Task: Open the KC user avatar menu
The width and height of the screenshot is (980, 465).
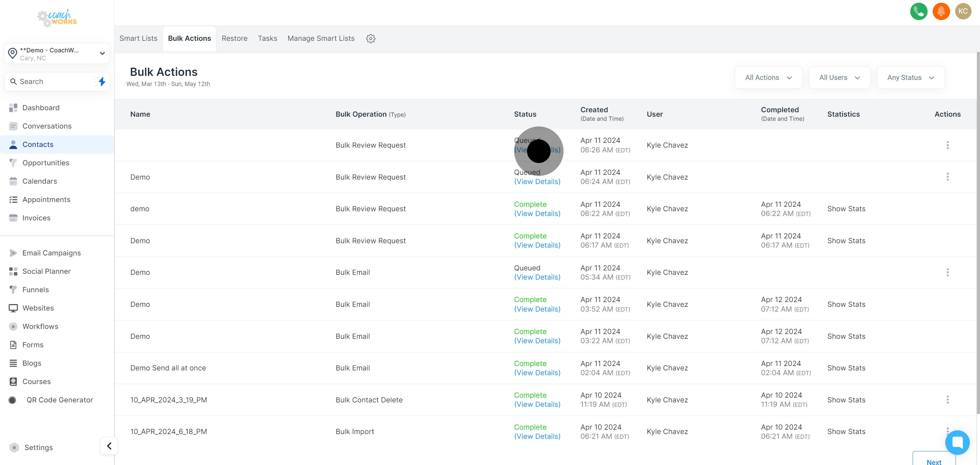Action: [x=963, y=12]
